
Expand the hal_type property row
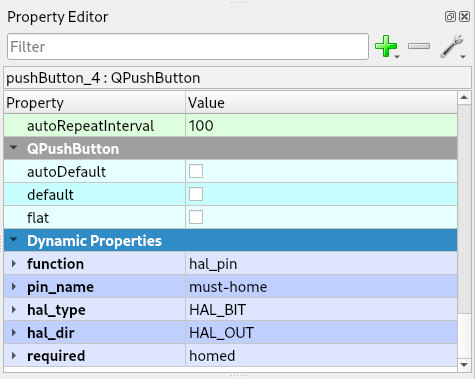(14, 310)
